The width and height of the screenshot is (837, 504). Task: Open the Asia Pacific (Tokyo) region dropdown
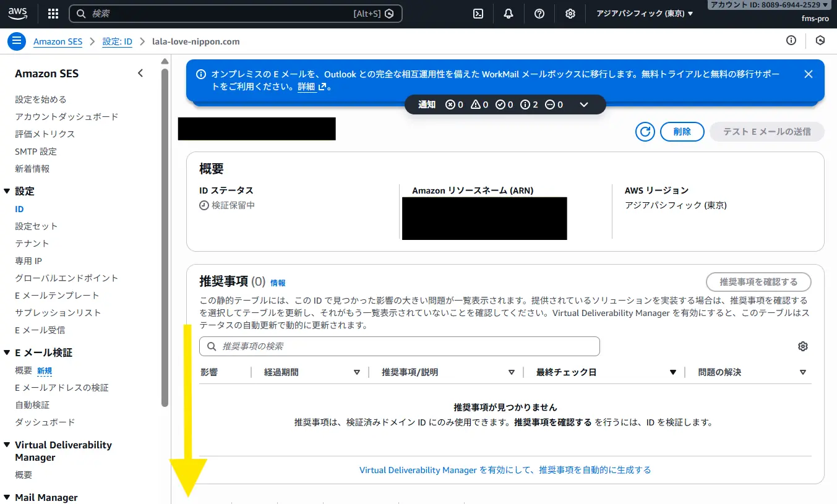(645, 14)
